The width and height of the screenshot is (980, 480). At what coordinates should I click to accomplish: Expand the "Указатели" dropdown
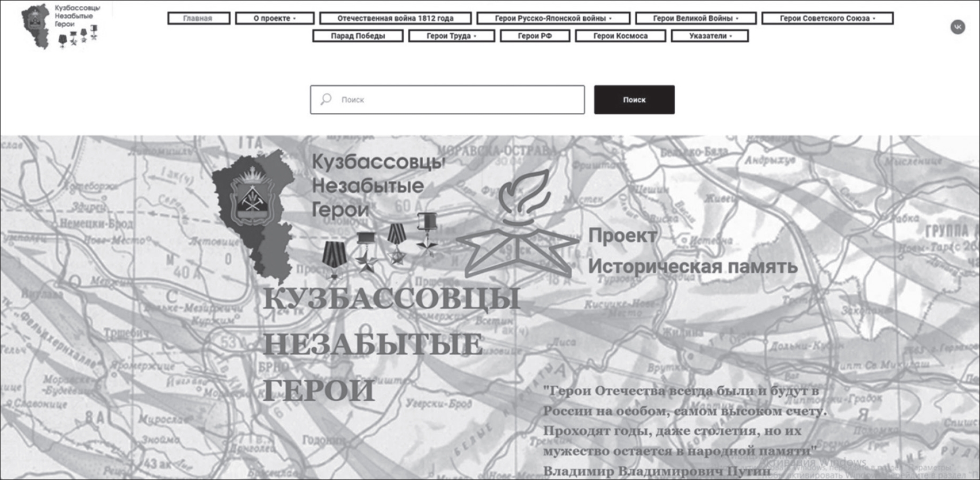coord(710,36)
